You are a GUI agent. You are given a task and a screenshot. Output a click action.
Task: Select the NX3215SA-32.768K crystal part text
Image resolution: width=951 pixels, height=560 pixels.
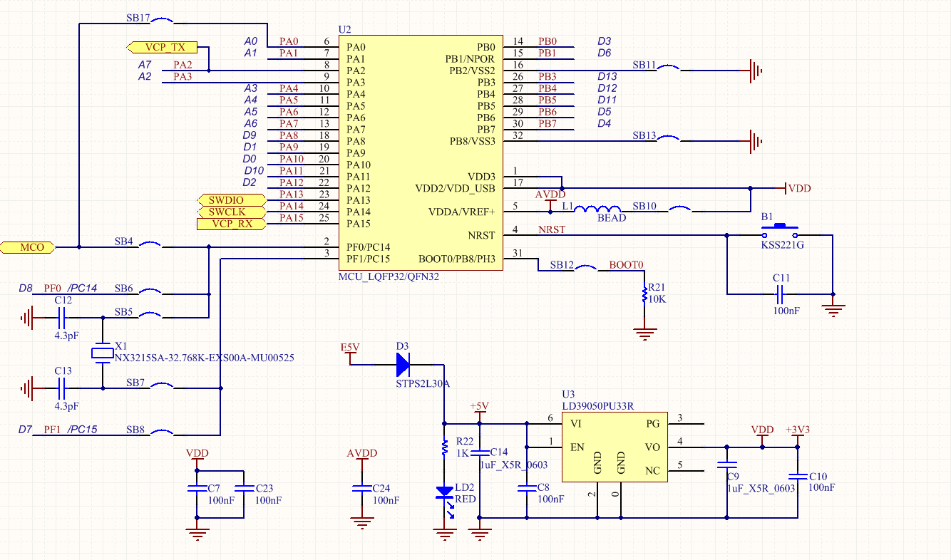205,358
